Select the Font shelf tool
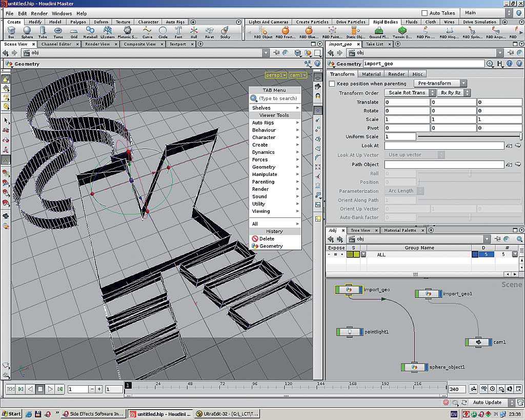The image size is (525, 420). [x=178, y=32]
